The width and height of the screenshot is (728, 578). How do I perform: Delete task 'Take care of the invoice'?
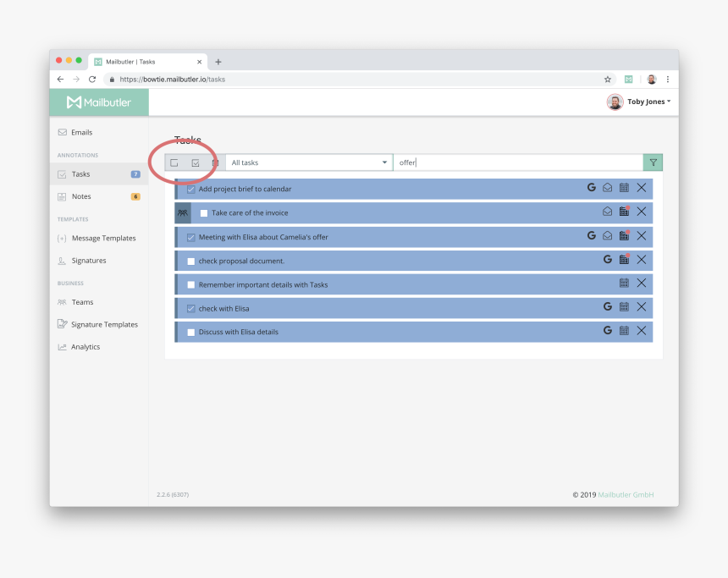[x=641, y=212]
